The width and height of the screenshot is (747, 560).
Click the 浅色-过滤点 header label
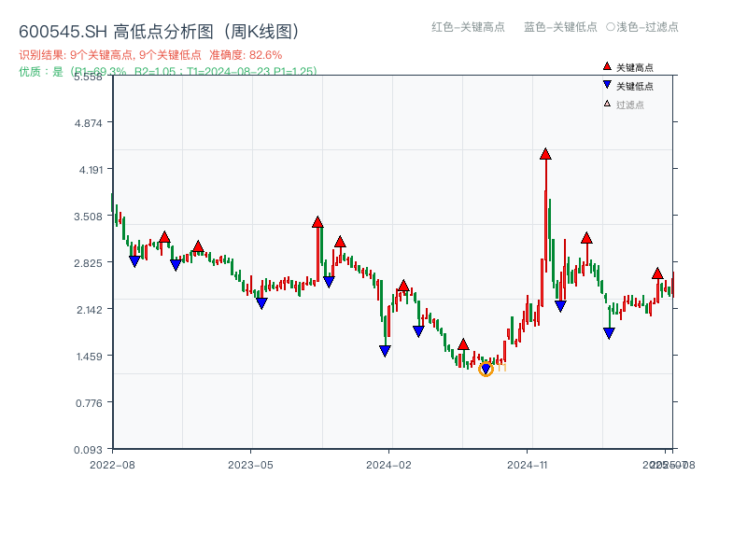pyautogui.click(x=647, y=27)
